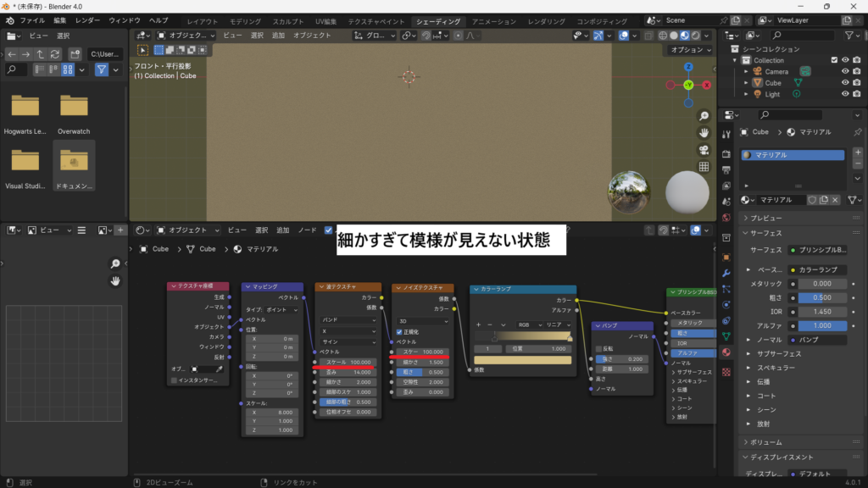
Task: Toggle Cube visibility eye in outliner
Action: tap(845, 82)
